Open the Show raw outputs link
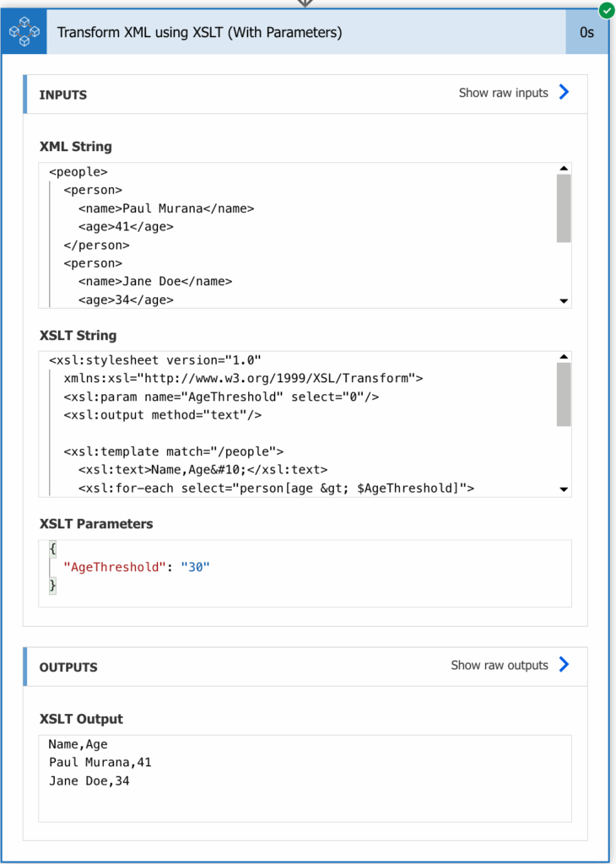This screenshot has width=616, height=864. 500,665
